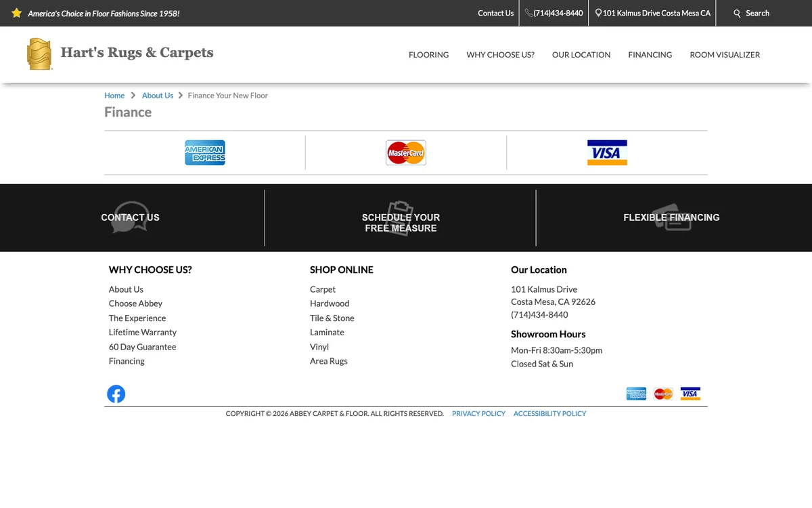Viewport: 812px width, 508px height.
Task: Click the large MasterCard logo
Action: point(406,152)
